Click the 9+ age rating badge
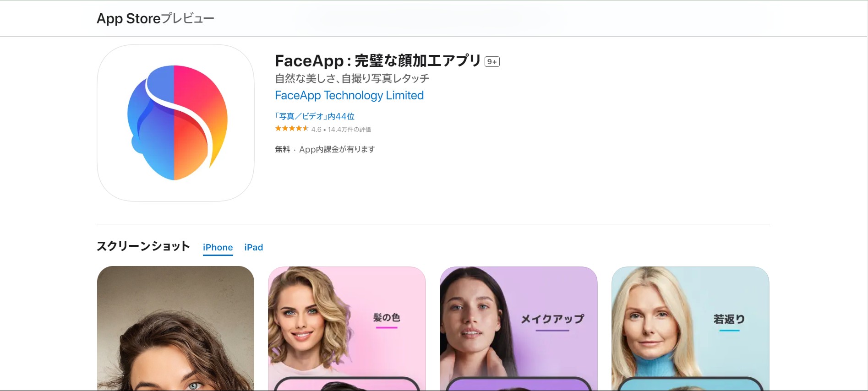Screen dimensions: 868x391 [x=492, y=62]
